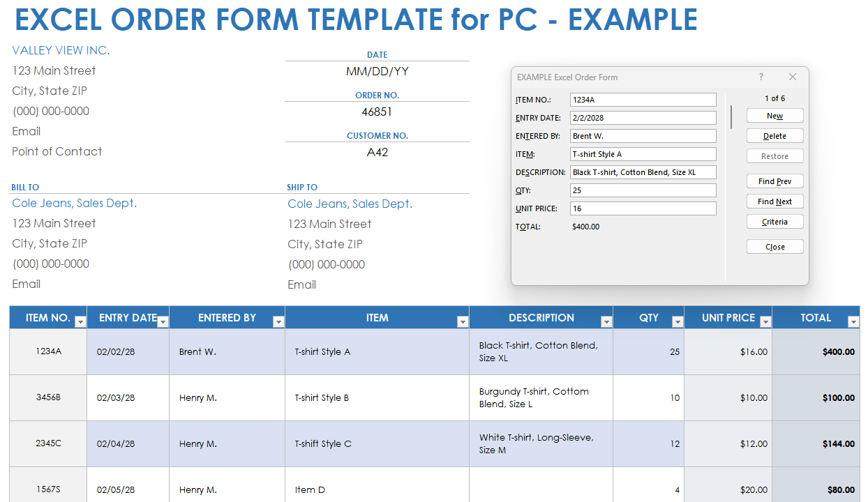Open the filter on the UNIT PRICE column
The image size is (868, 502).
pyautogui.click(x=765, y=322)
